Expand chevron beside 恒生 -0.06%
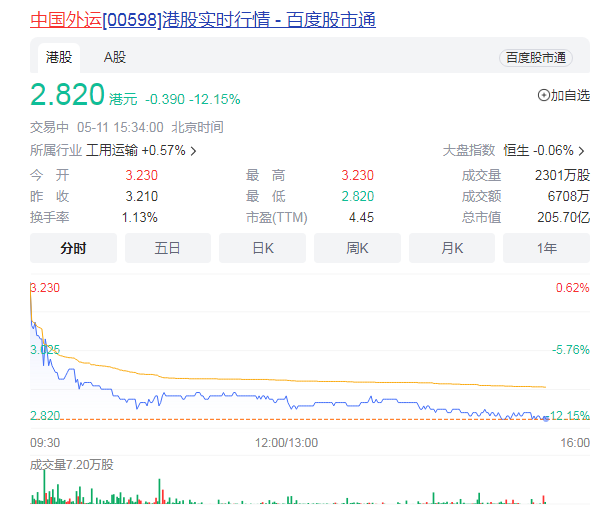Image resolution: width=613 pixels, height=514 pixels. pyautogui.click(x=582, y=151)
